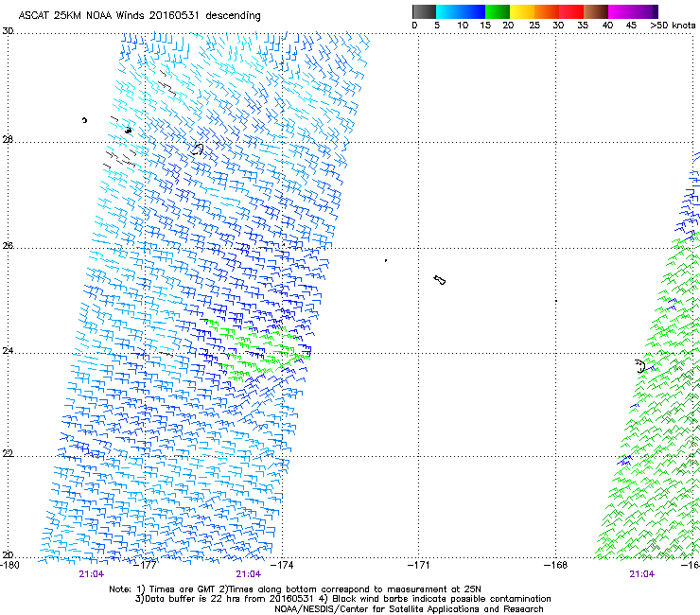
Task: Click the dark purple 45-50 knots legend color
Action: (x=645, y=11)
